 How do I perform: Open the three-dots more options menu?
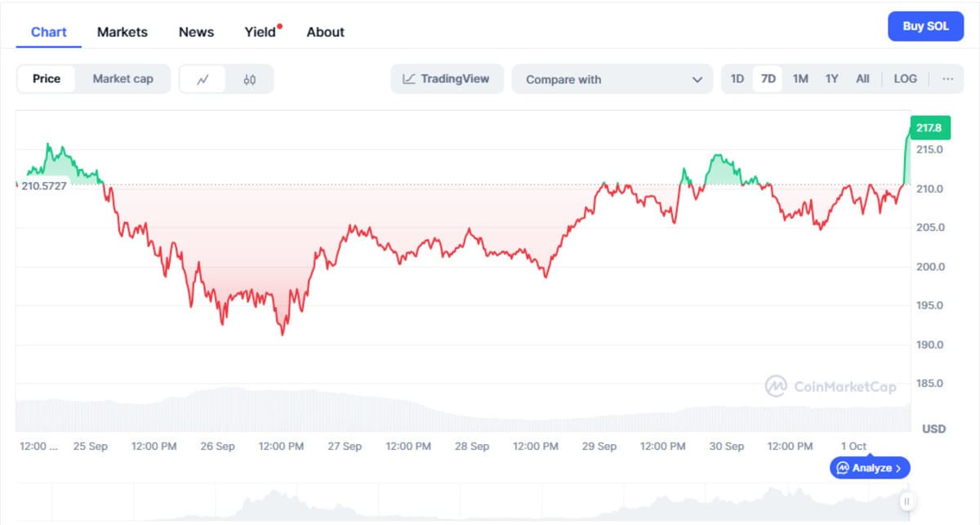[x=947, y=79]
